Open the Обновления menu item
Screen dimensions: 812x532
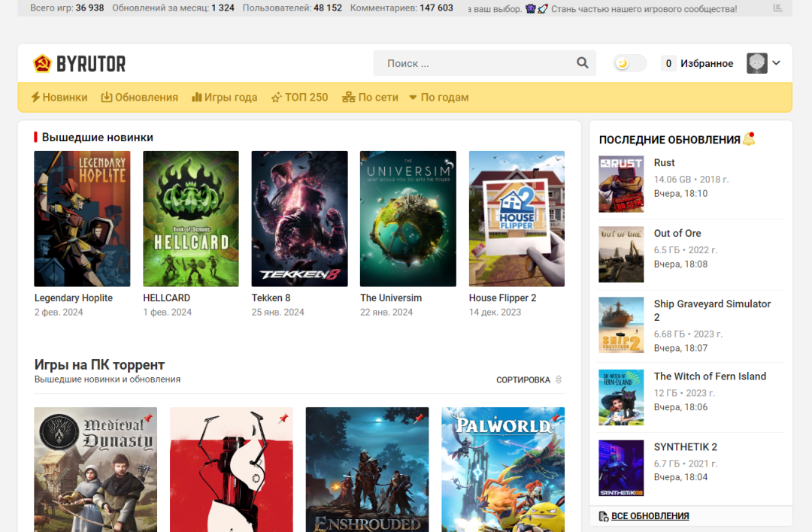click(139, 97)
